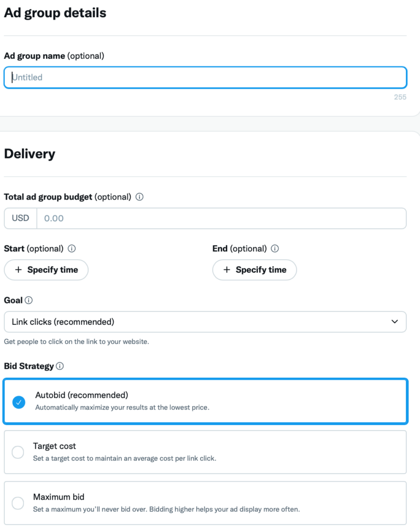This screenshot has height=532, width=420.
Task: Click the Bid Strategy info icon
Action: 61,366
